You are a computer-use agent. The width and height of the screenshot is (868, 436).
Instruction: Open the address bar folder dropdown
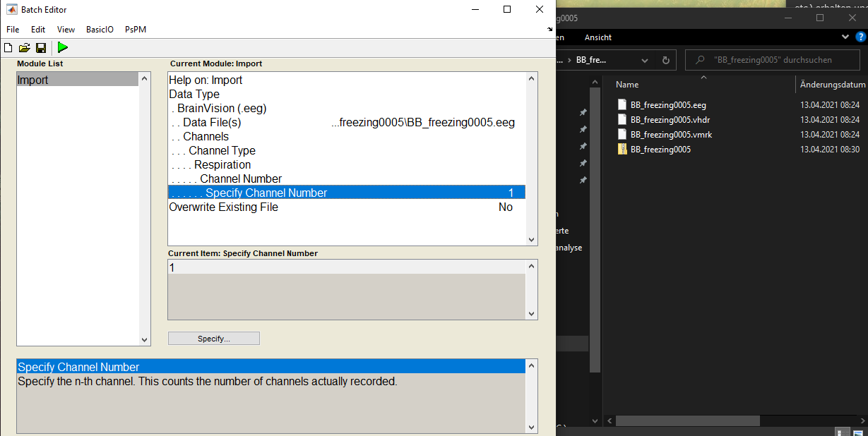coord(644,60)
